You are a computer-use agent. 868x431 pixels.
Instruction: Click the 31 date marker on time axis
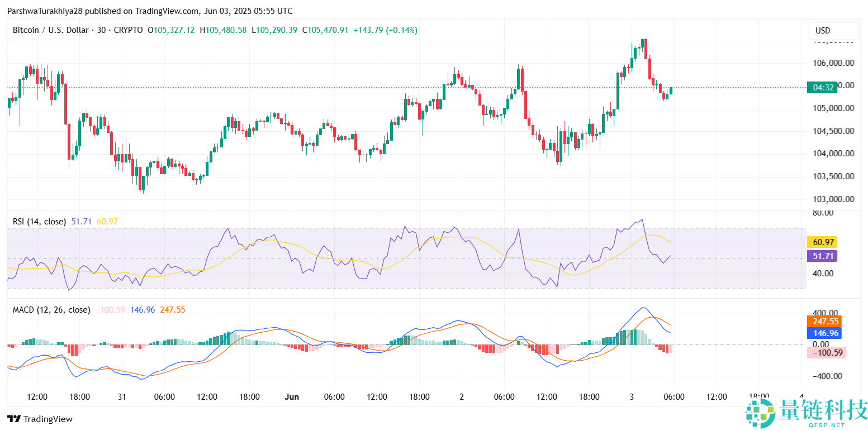pyautogui.click(x=122, y=397)
